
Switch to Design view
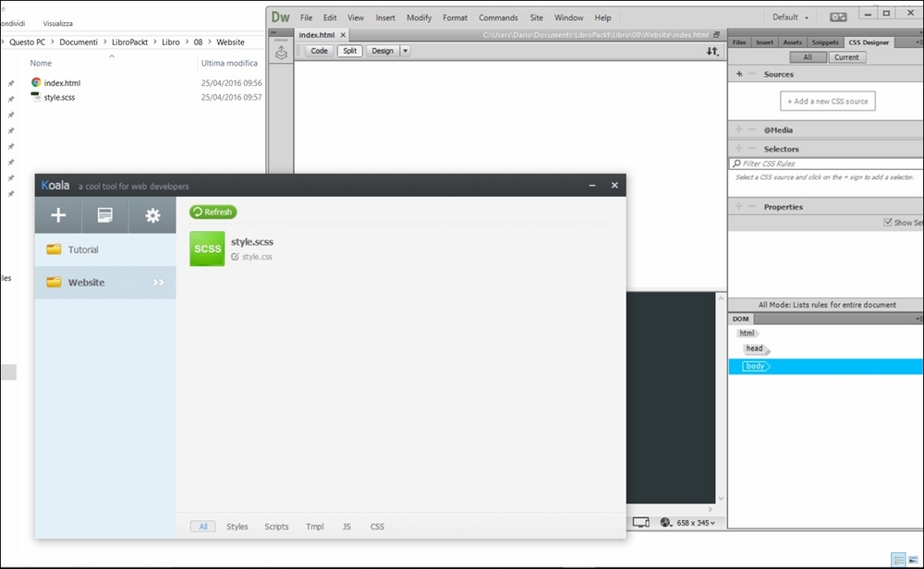[x=383, y=51]
